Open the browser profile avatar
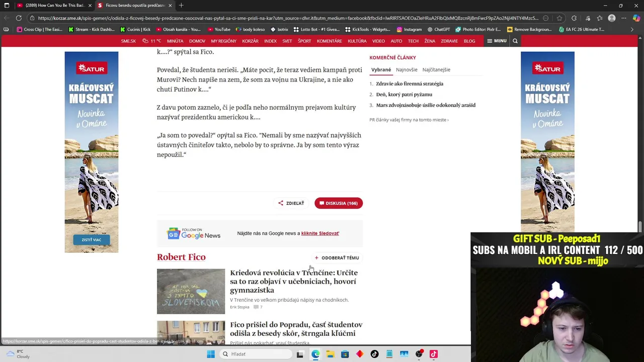The image size is (644, 362). point(612,18)
